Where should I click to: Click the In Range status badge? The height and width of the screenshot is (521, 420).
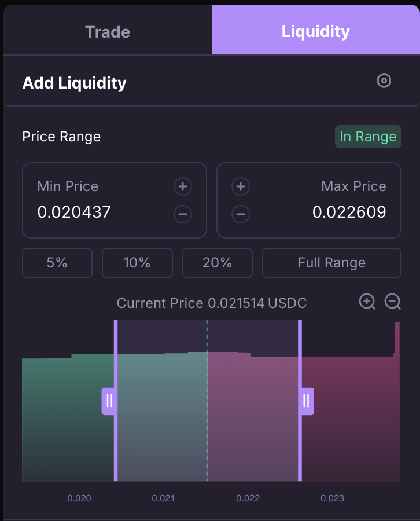[368, 137]
